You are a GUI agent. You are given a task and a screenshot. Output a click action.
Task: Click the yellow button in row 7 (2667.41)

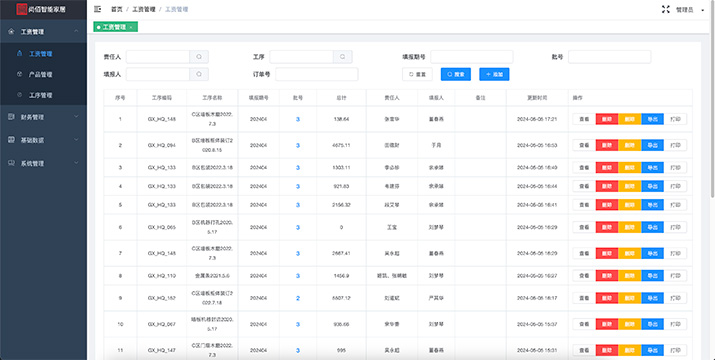click(630, 253)
